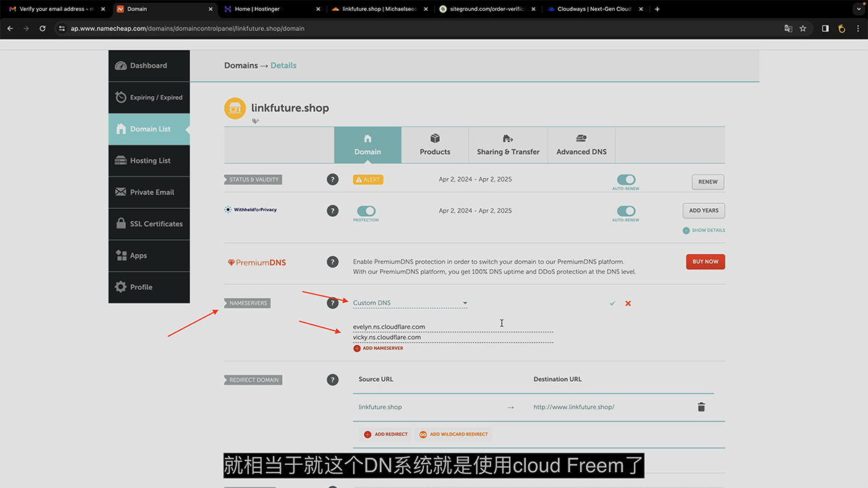Click ADD WILDCARD REDIRECT
Viewport: 868px width, 488px height.
click(454, 435)
